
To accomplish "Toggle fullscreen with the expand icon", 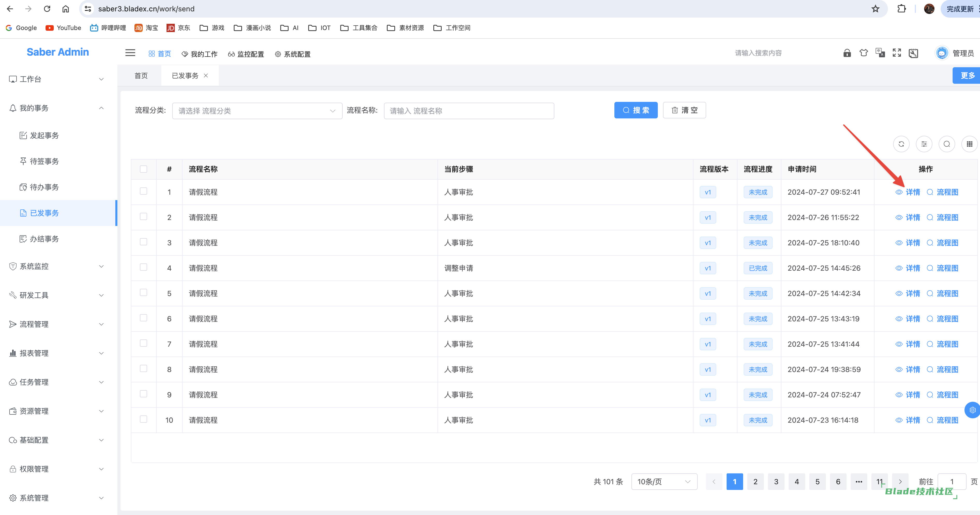I will [x=897, y=53].
